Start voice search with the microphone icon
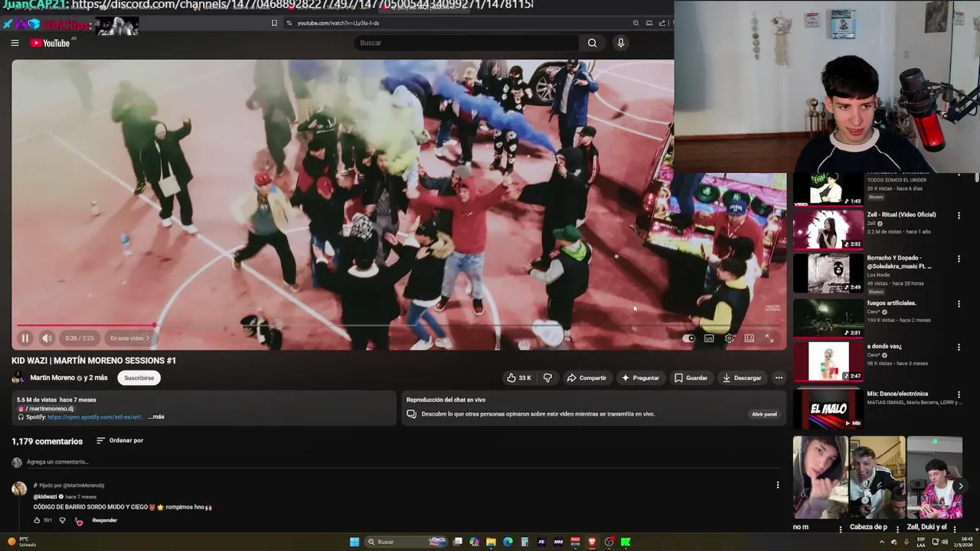This screenshot has height=551, width=980. (x=621, y=43)
